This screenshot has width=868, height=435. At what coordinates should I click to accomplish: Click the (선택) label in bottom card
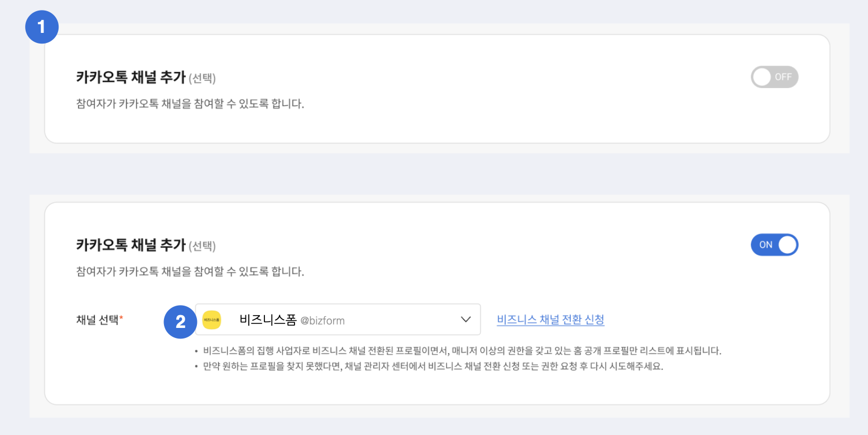pyautogui.click(x=202, y=246)
